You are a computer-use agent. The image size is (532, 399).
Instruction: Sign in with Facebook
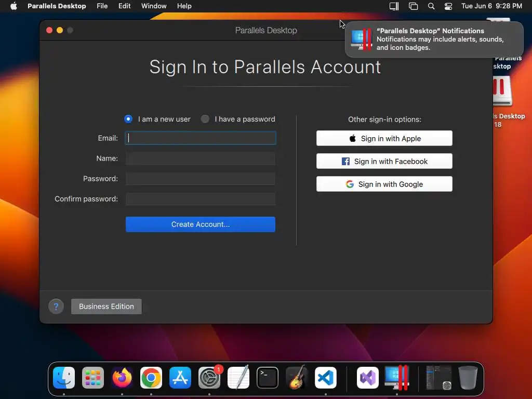[384, 161]
